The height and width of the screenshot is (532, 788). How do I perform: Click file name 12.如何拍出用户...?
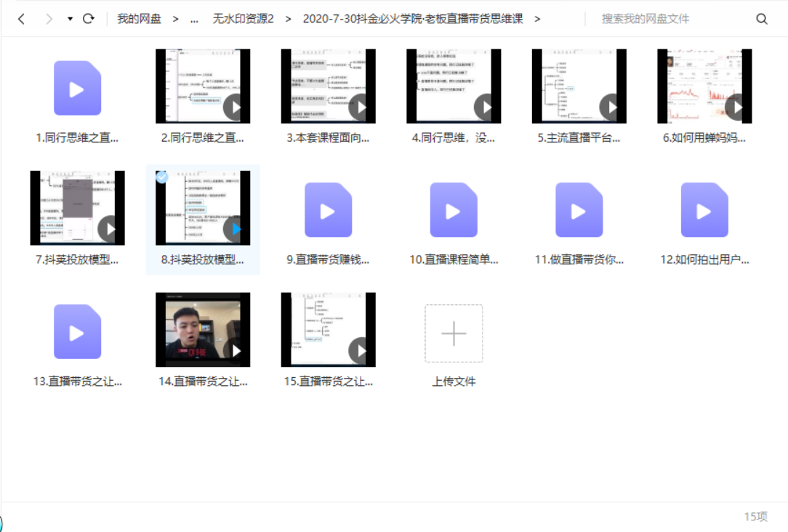[704, 259]
